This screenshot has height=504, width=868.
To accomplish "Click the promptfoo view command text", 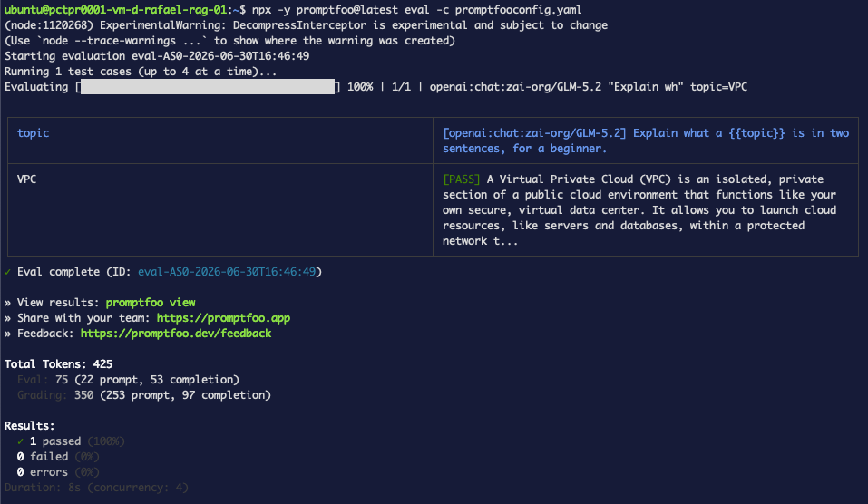I will [151, 303].
